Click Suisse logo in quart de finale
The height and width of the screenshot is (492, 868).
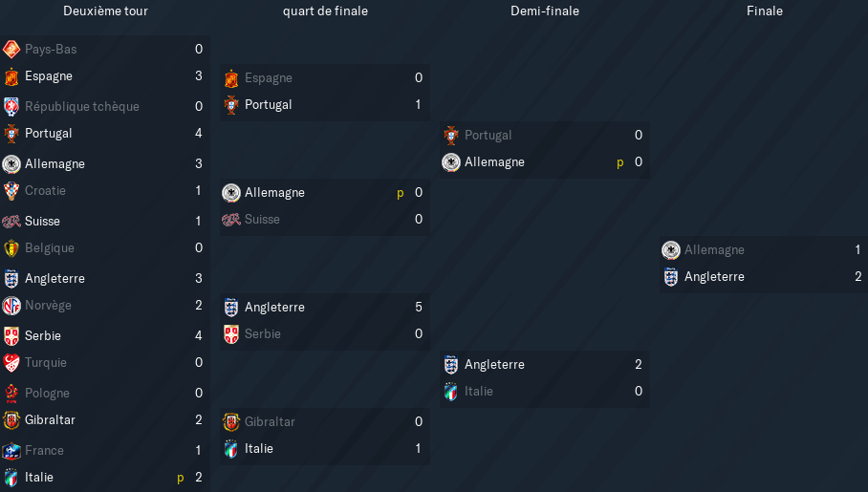tap(231, 219)
